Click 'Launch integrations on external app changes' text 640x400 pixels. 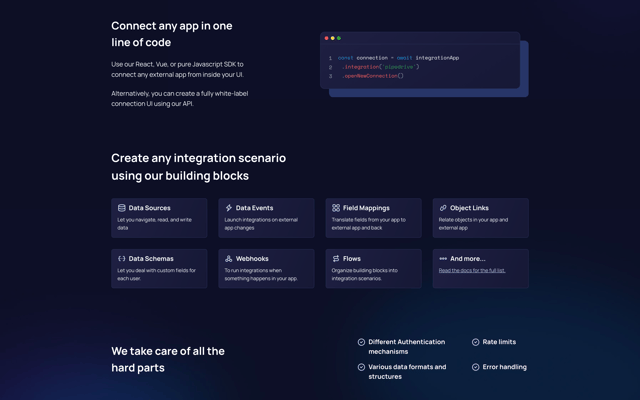click(261, 224)
